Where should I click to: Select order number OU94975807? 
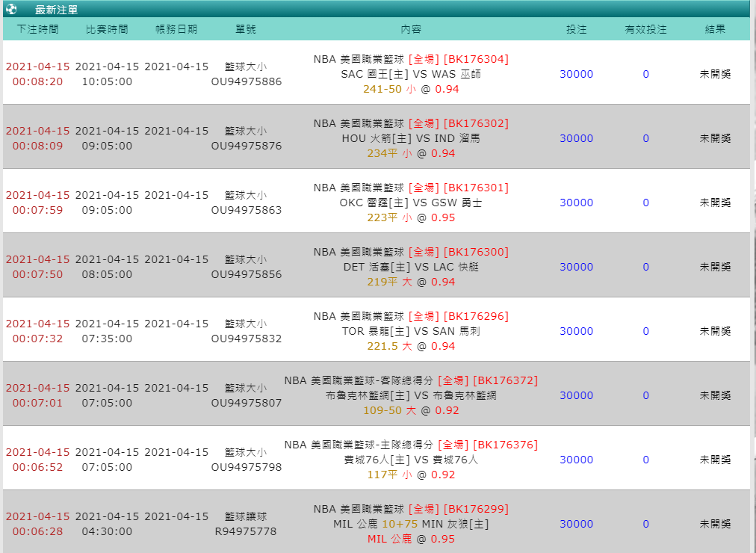[x=247, y=403]
